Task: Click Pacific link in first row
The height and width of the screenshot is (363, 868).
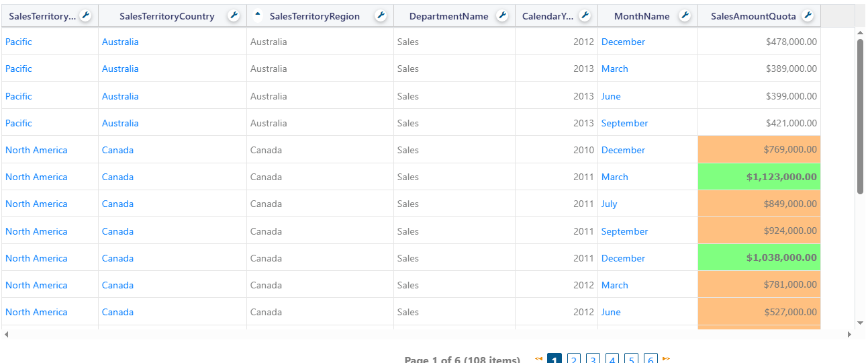Action: [x=19, y=42]
